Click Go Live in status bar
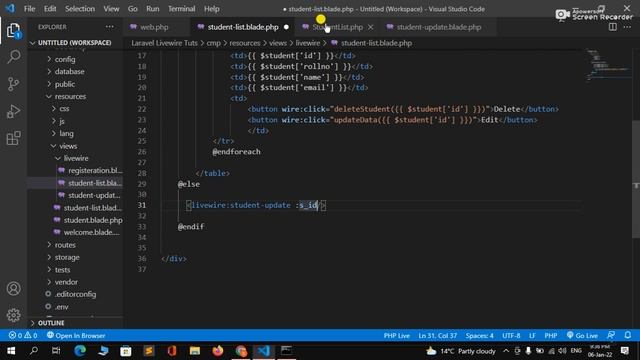Viewport: 640px width, 360px height. pos(582,336)
